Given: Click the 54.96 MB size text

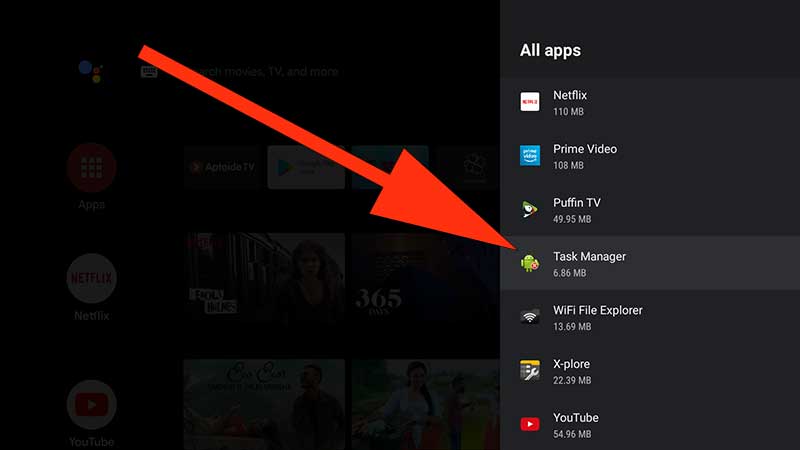Looking at the screenshot, I should pos(572,434).
